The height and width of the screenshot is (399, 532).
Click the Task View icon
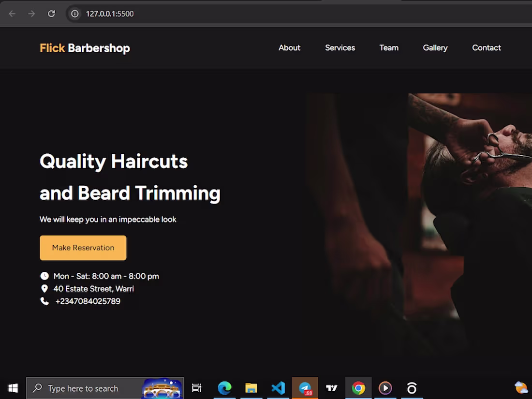pos(196,388)
